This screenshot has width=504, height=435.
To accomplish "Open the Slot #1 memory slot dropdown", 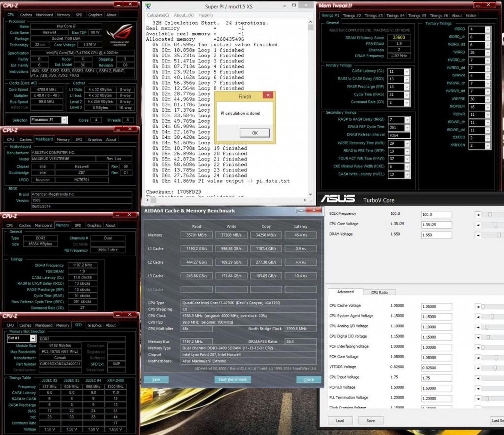I will pos(33,338).
